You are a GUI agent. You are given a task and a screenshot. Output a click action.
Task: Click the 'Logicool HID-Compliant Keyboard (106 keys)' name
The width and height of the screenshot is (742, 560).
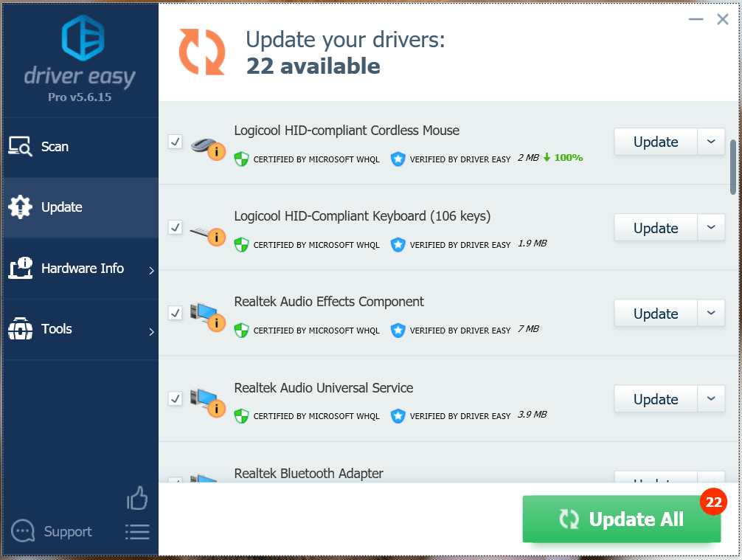click(x=362, y=216)
